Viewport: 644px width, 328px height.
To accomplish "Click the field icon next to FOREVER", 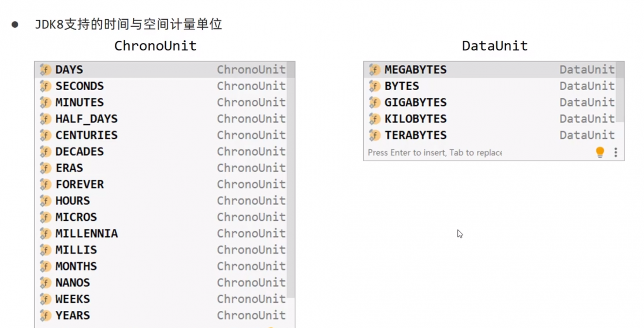I will tap(46, 184).
